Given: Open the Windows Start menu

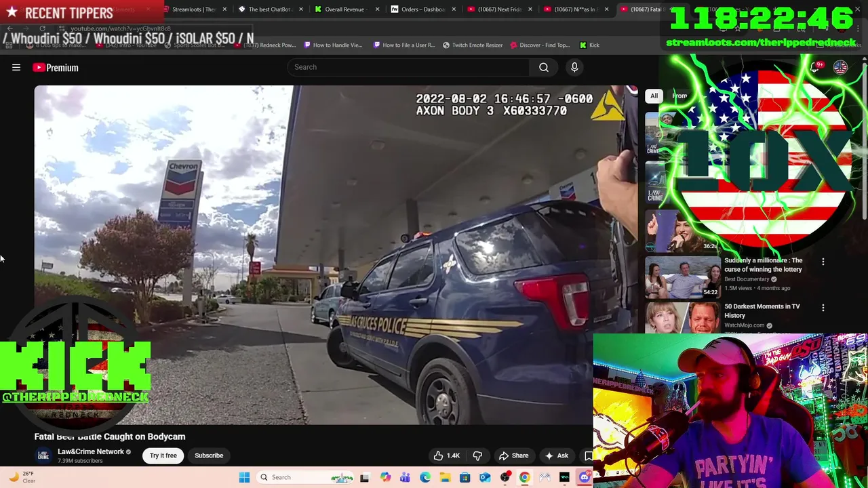Looking at the screenshot, I should 244,477.
